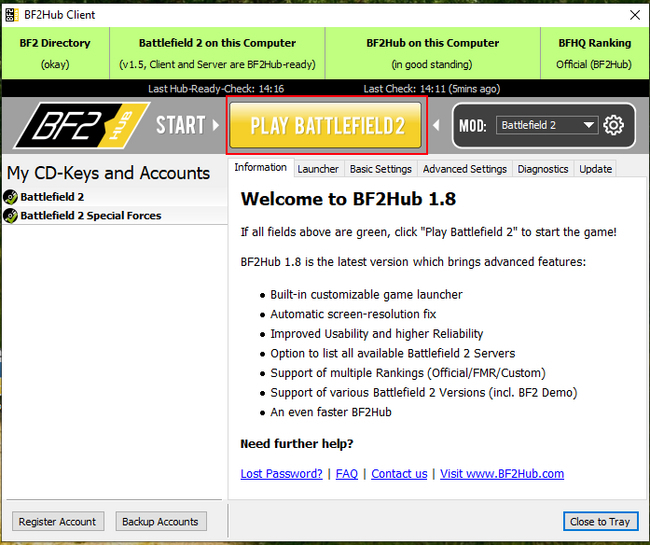Select the Battlefield 2 account entry

(x=115, y=197)
